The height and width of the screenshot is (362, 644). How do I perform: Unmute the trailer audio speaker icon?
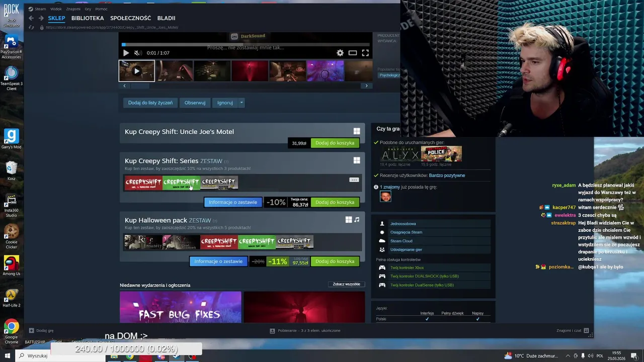137,53
